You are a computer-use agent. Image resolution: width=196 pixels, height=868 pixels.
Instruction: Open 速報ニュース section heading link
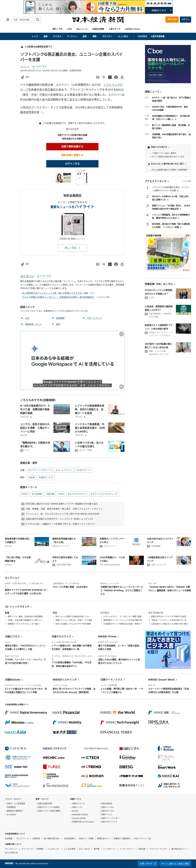[x=153, y=92]
